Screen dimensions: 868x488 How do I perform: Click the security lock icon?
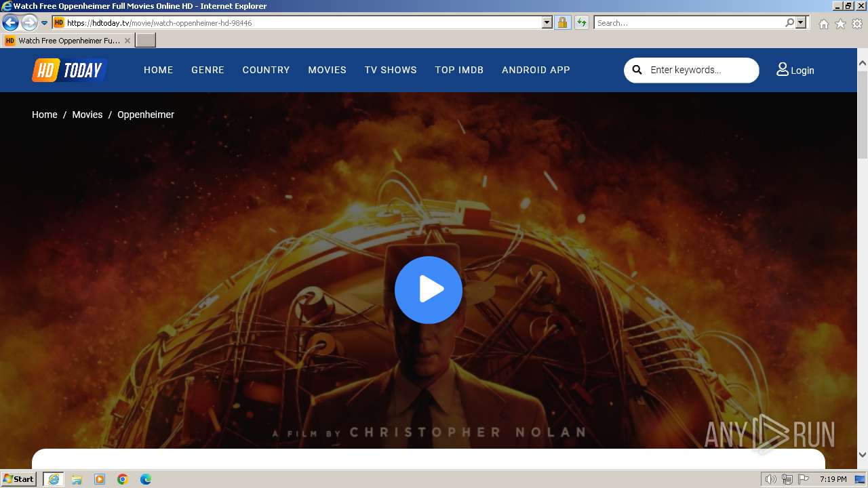(562, 22)
